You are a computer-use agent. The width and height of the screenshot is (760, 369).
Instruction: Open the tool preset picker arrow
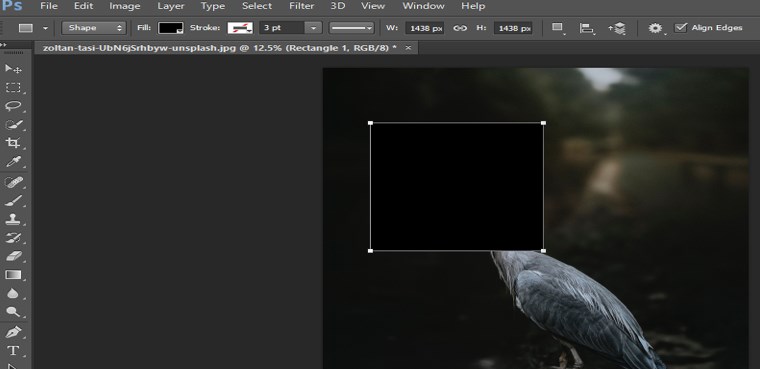click(46, 28)
